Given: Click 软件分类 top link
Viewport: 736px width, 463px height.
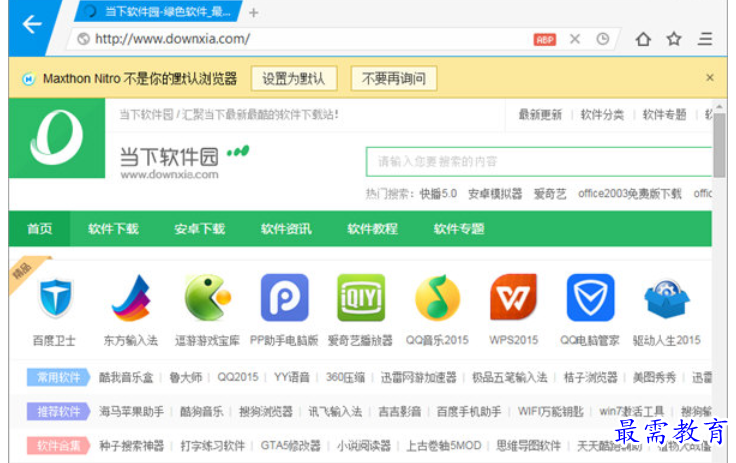Looking at the screenshot, I should [x=602, y=115].
